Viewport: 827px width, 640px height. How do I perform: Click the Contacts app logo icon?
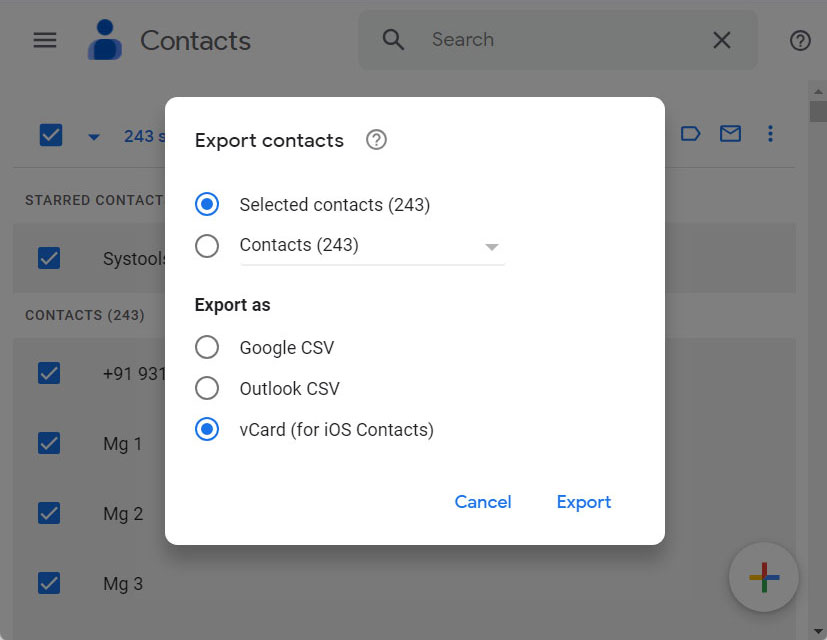(x=105, y=40)
